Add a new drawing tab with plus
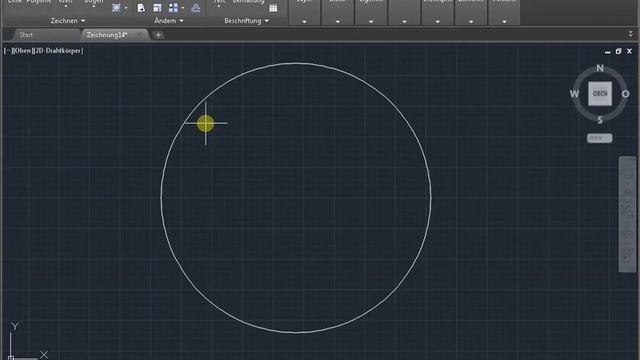Image resolution: width=640 pixels, height=360 pixels. point(158,35)
